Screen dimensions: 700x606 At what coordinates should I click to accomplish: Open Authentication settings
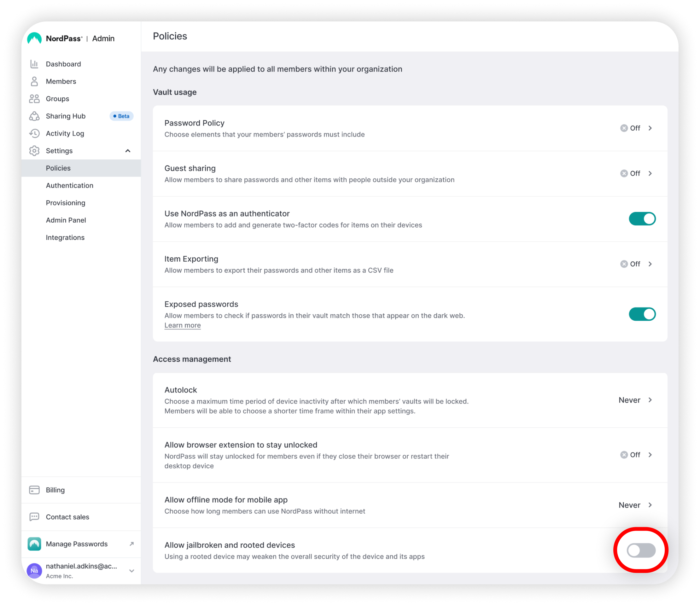coord(70,185)
